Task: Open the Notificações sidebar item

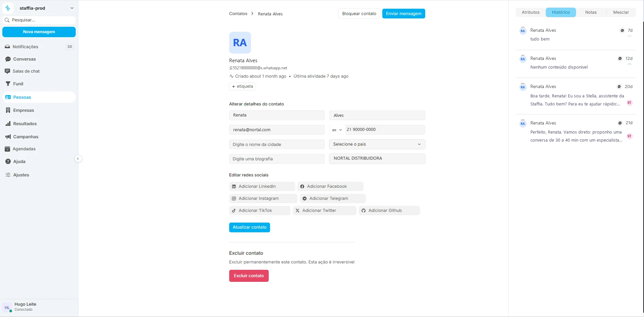Action: (39, 47)
